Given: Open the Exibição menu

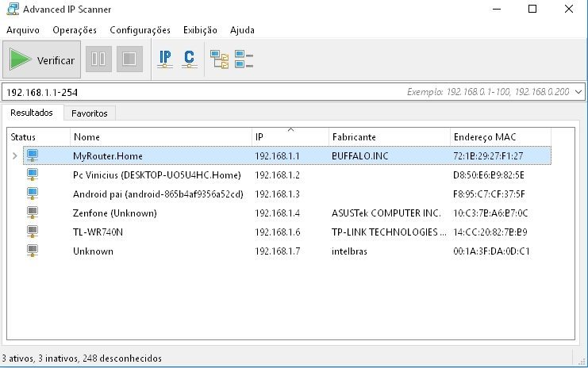Looking at the screenshot, I should 200,30.
